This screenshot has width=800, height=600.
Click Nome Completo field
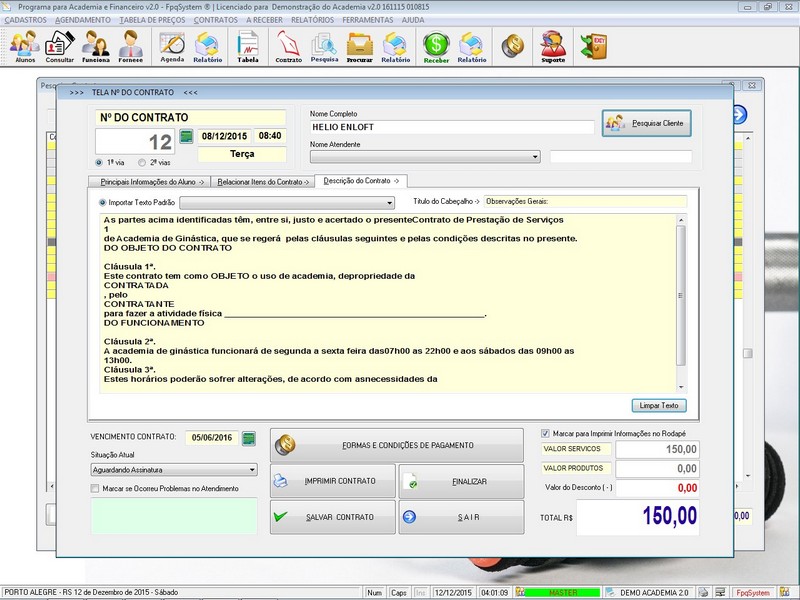pyautogui.click(x=452, y=127)
